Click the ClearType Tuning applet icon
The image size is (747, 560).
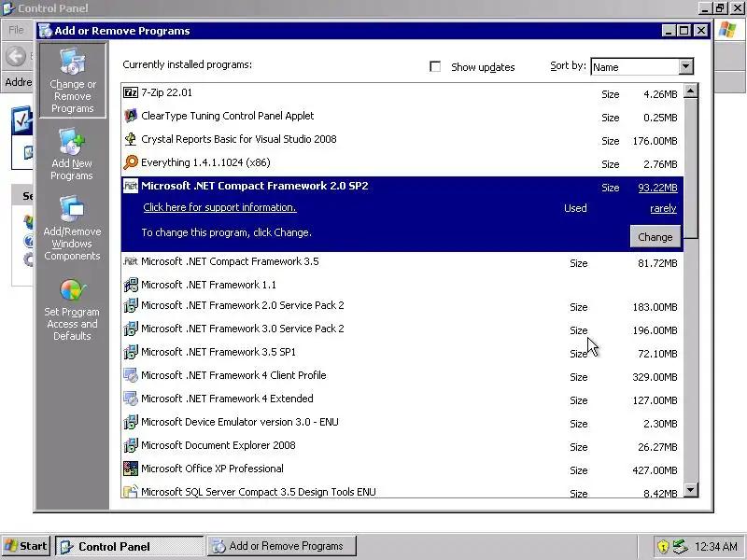[131, 116]
